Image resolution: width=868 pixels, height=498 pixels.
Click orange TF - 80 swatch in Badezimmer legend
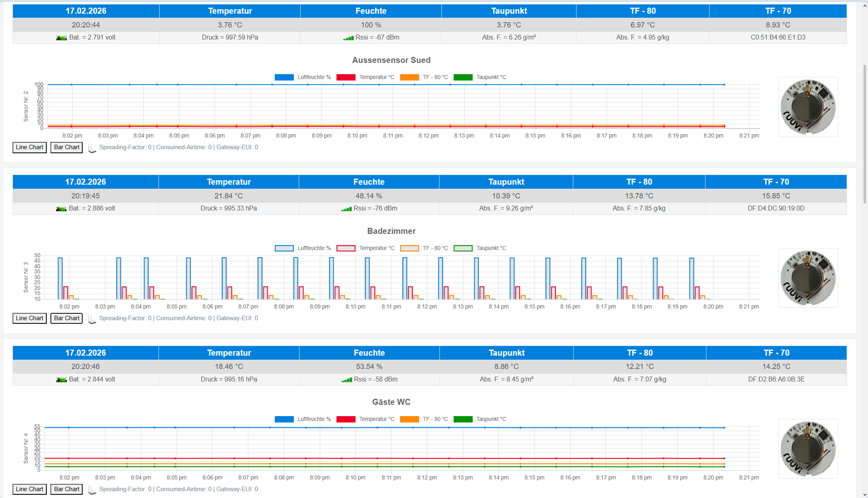pos(409,248)
